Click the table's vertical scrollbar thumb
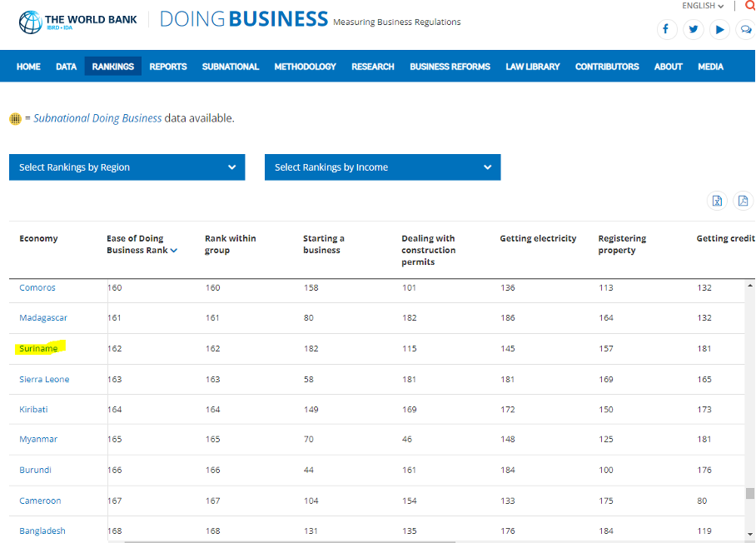This screenshot has height=543, width=756. [750, 493]
